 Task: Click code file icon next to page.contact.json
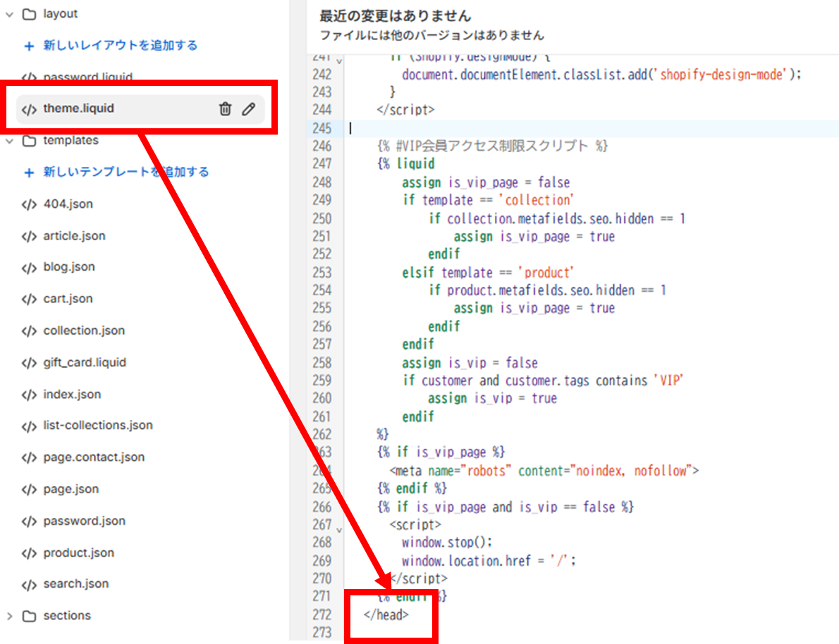(29, 459)
